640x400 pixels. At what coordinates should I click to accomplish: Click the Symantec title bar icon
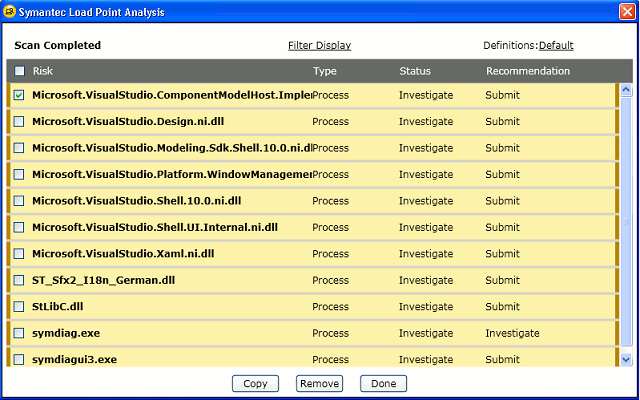point(9,11)
